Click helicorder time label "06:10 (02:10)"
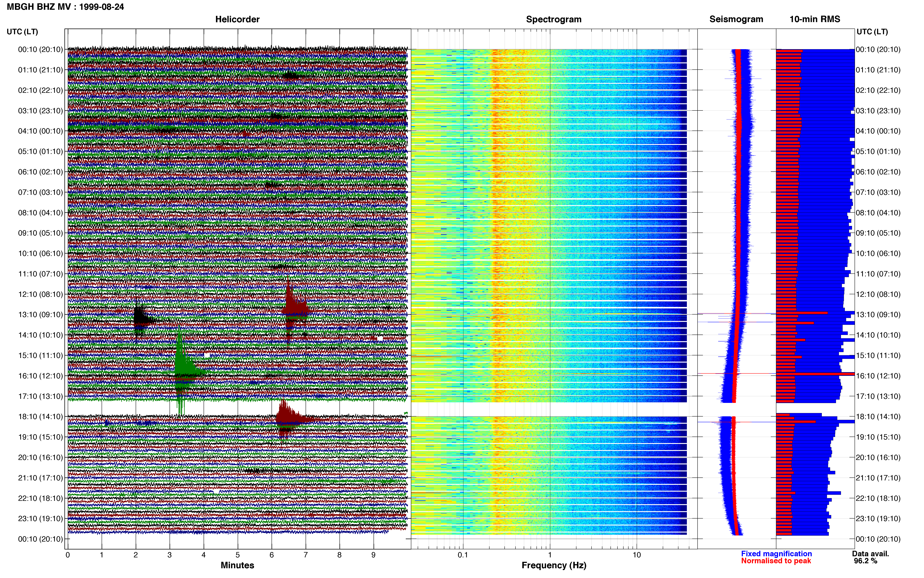This screenshot has width=924, height=578. [x=41, y=172]
